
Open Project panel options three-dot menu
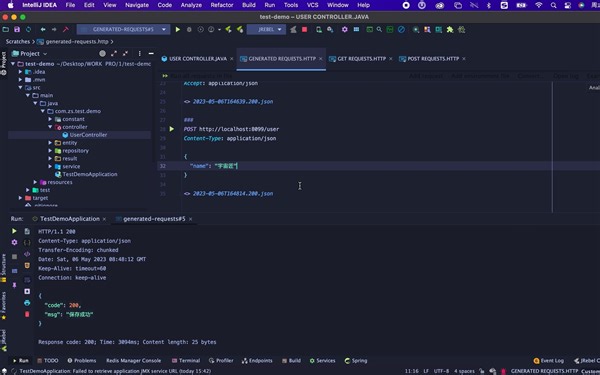[x=140, y=54]
